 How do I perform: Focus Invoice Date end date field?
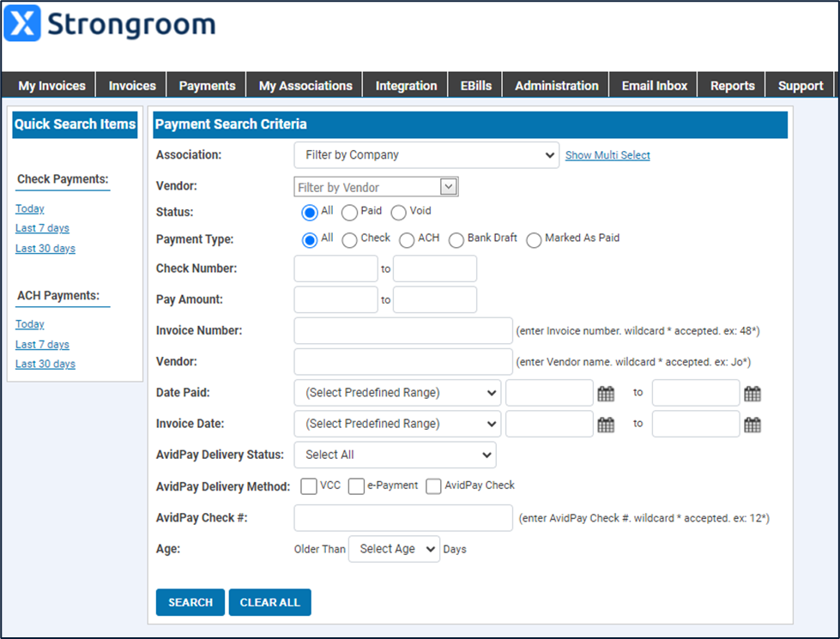click(x=696, y=424)
